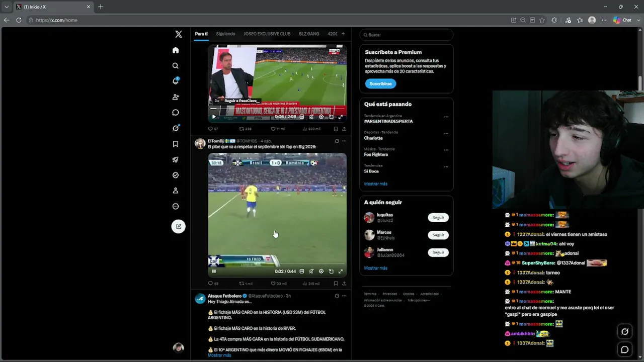Viewport: 644px width, 362px height.
Task: Open the follow-people icon in sidebar
Action: pyautogui.click(x=176, y=97)
